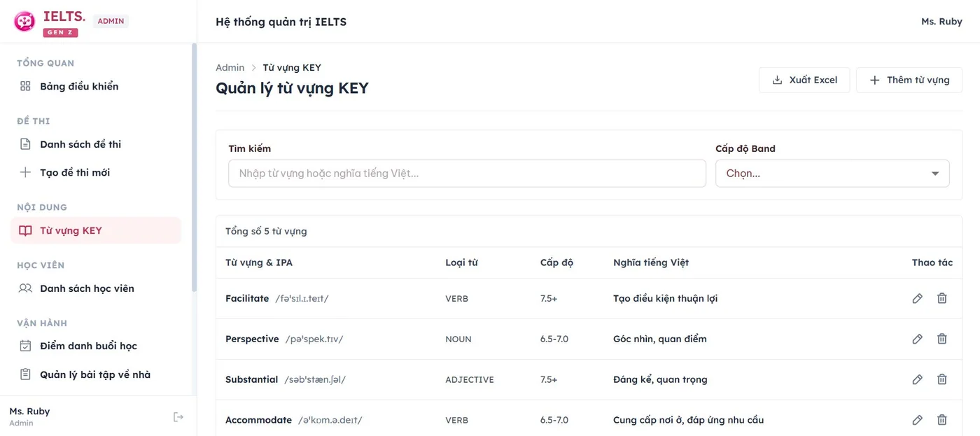Viewport: 980px width, 436px height.
Task: Click the logout icon beside Ms. Ruby
Action: (x=178, y=417)
